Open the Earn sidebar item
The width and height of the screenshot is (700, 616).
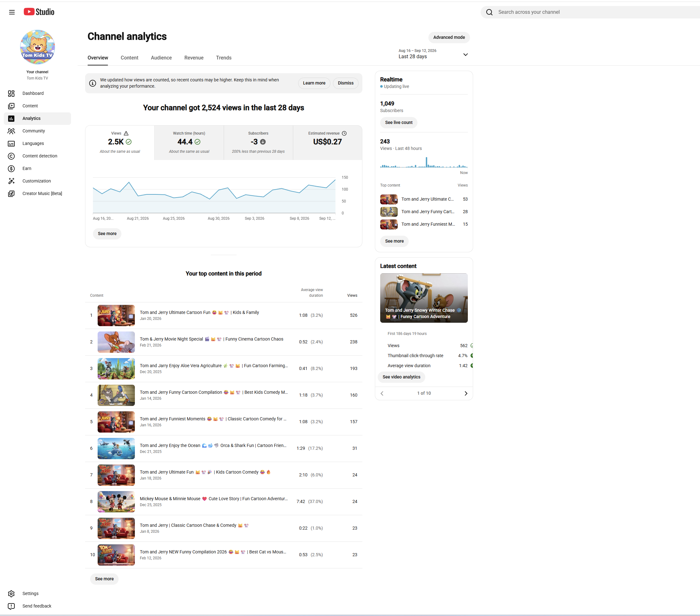[x=37, y=169]
